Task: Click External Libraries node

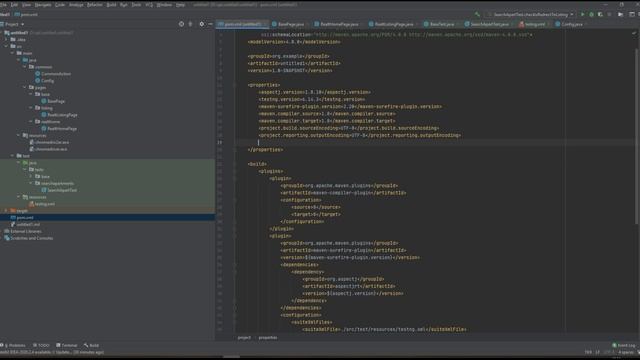Action: click(x=23, y=231)
